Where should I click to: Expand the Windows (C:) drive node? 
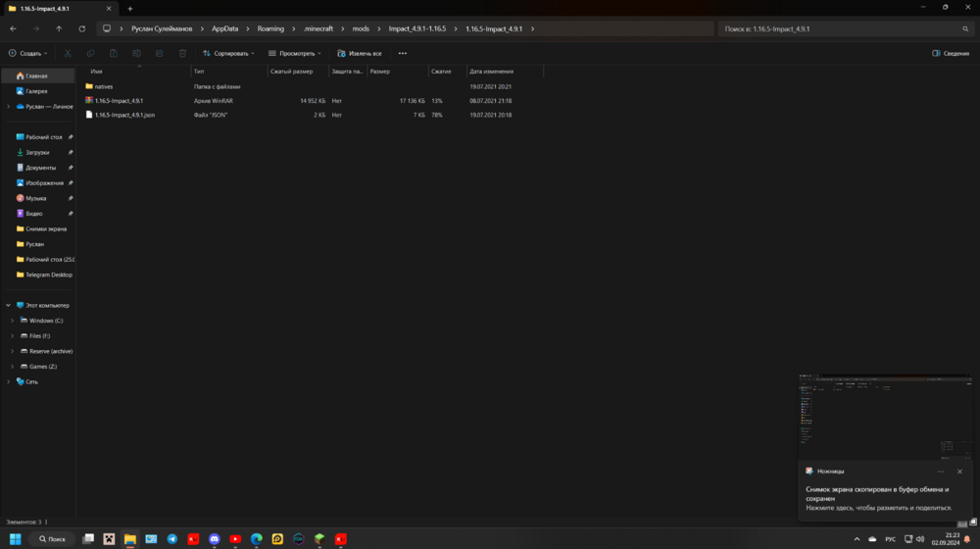[x=13, y=321]
